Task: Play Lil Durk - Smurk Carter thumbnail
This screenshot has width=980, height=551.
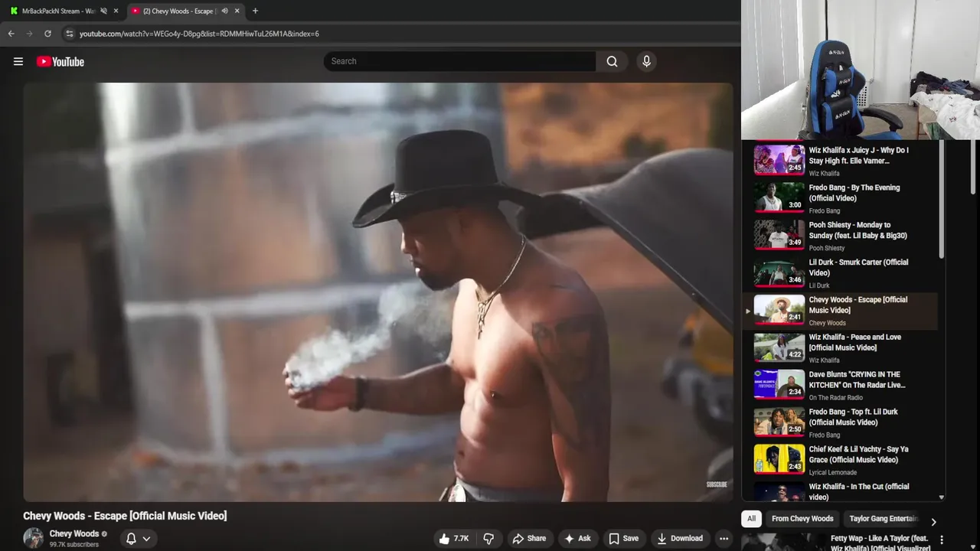Action: [779, 272]
